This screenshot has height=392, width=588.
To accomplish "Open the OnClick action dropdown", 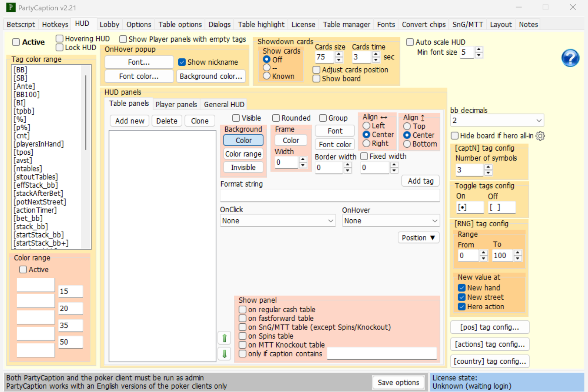I will pyautogui.click(x=277, y=221).
